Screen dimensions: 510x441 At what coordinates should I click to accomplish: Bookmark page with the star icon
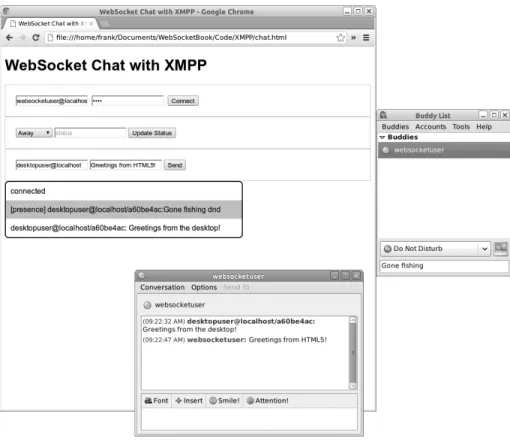340,37
